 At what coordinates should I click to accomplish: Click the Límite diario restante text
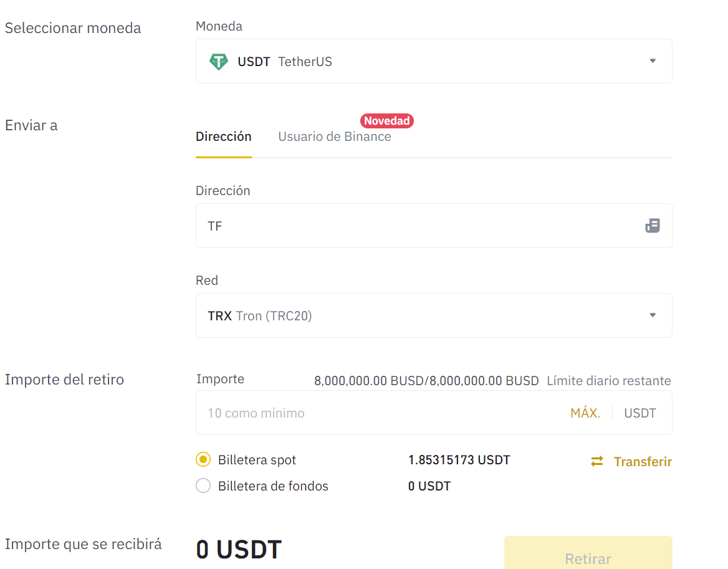click(x=608, y=381)
